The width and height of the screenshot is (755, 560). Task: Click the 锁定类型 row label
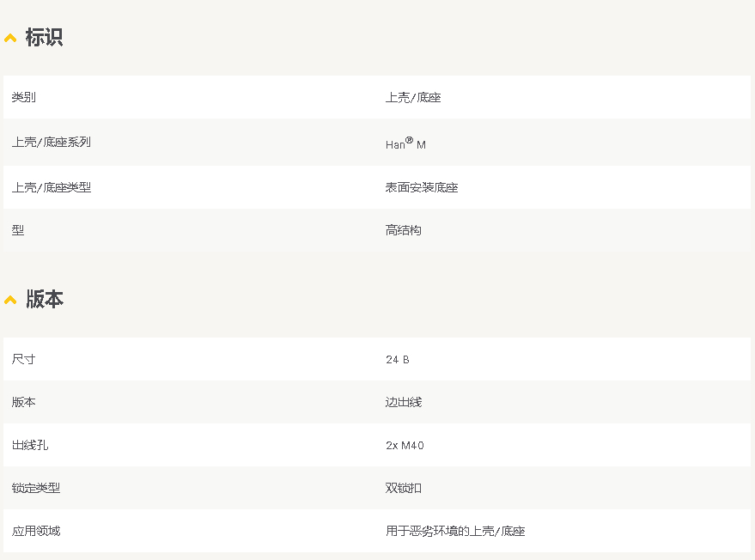[35, 488]
